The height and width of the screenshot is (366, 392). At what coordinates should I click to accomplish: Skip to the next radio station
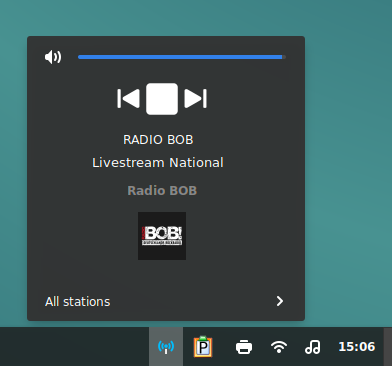click(x=196, y=99)
